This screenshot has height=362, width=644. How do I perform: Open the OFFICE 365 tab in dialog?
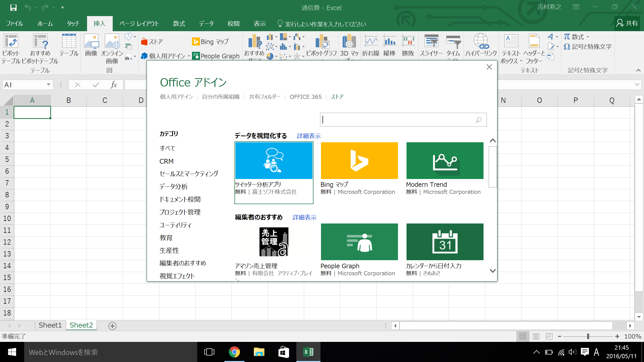coord(306,97)
